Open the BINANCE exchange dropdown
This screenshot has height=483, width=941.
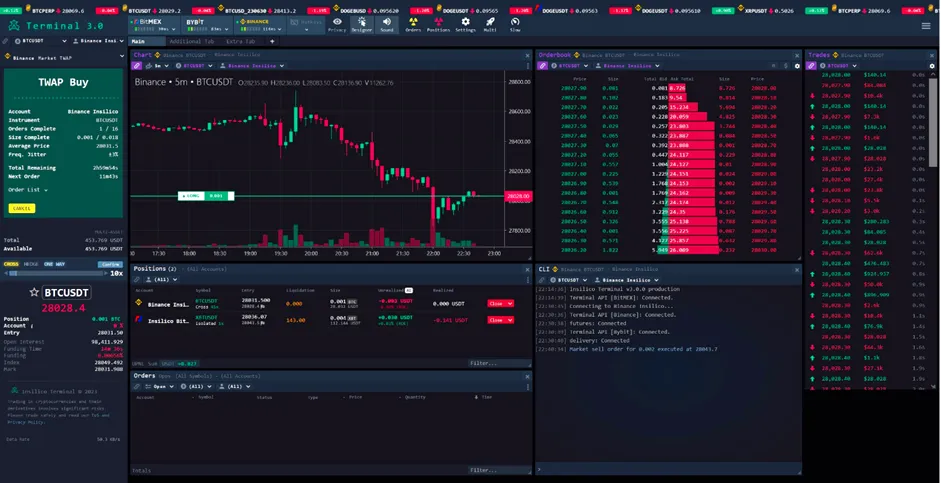coord(259,25)
